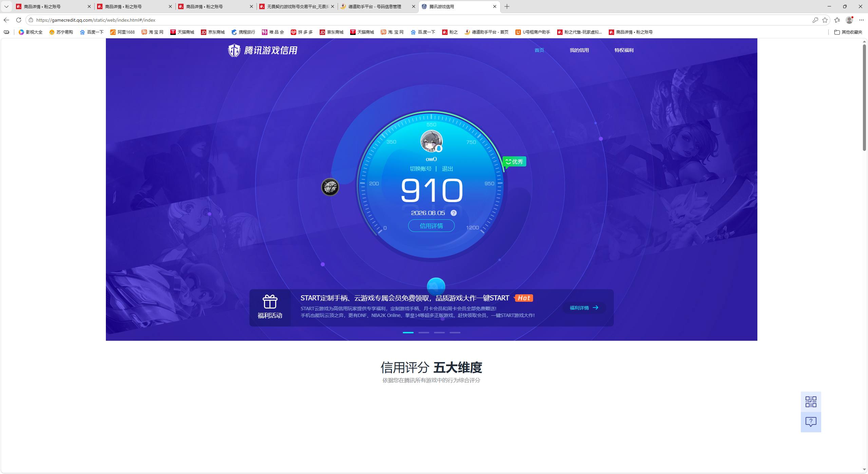The width and height of the screenshot is (868, 474).
Task: Click the Hot tag on banner
Action: [524, 298]
